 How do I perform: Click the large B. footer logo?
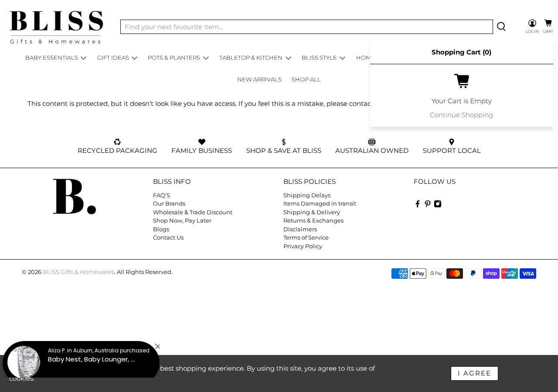pyautogui.click(x=75, y=196)
